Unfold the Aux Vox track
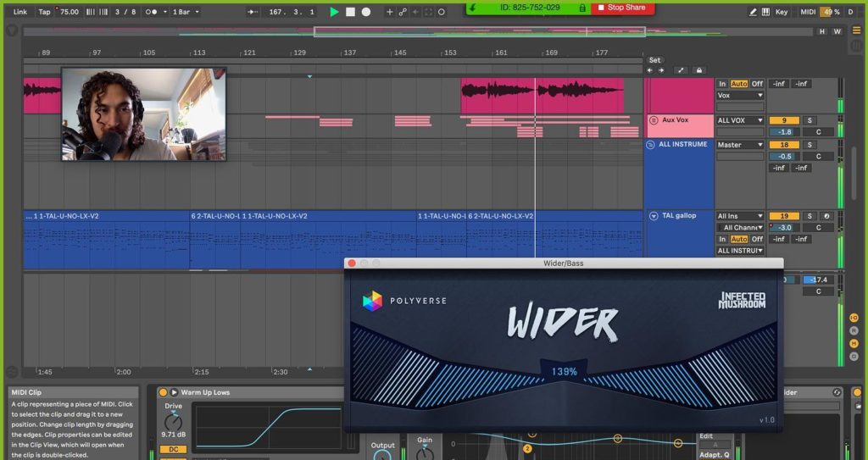This screenshot has width=868, height=460. [x=653, y=119]
